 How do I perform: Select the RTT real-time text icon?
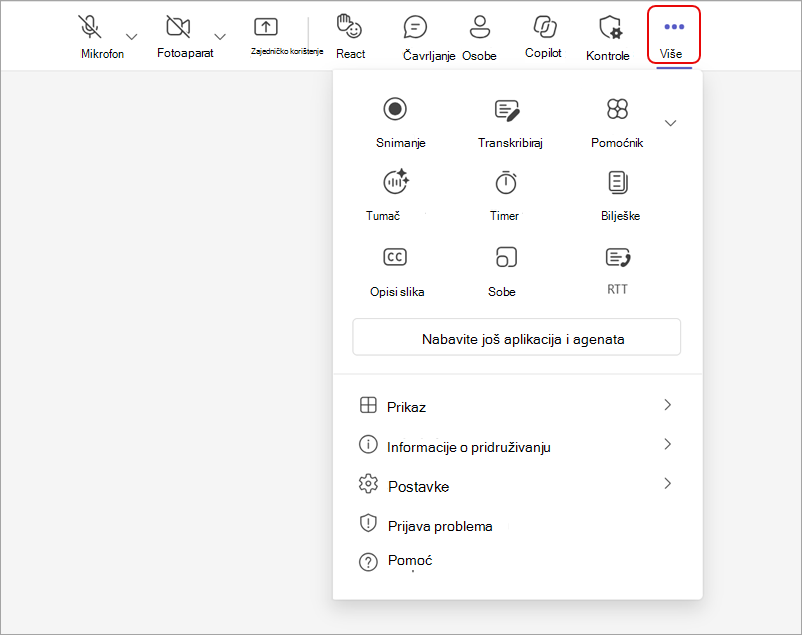[x=618, y=257]
